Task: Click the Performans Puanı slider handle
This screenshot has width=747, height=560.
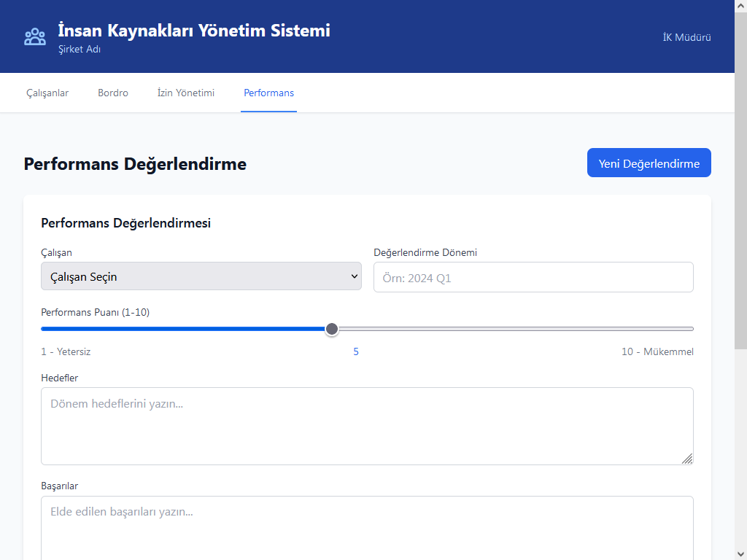Action: [332, 329]
